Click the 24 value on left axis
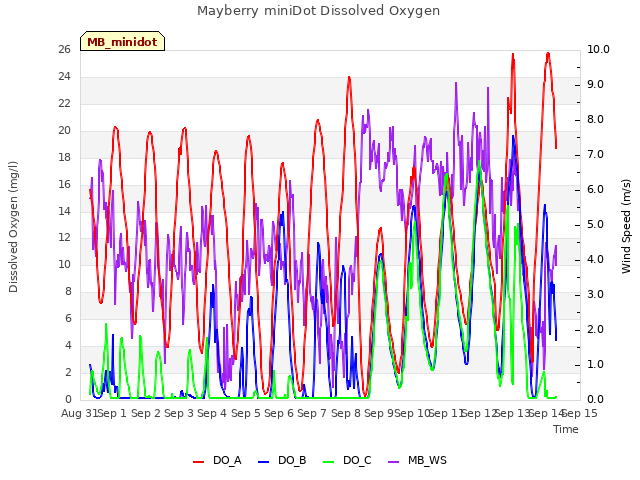Image resolution: width=640 pixels, height=480 pixels. (64, 76)
